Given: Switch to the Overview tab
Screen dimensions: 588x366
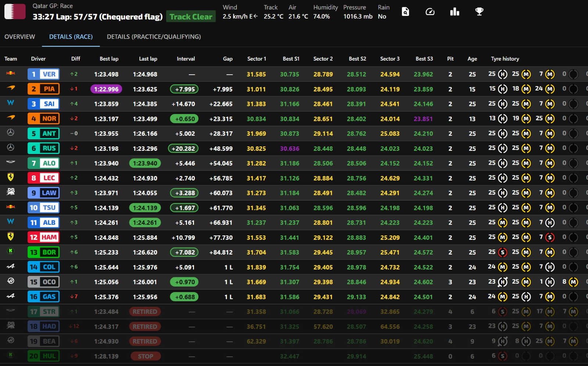Looking at the screenshot, I should (x=20, y=37).
